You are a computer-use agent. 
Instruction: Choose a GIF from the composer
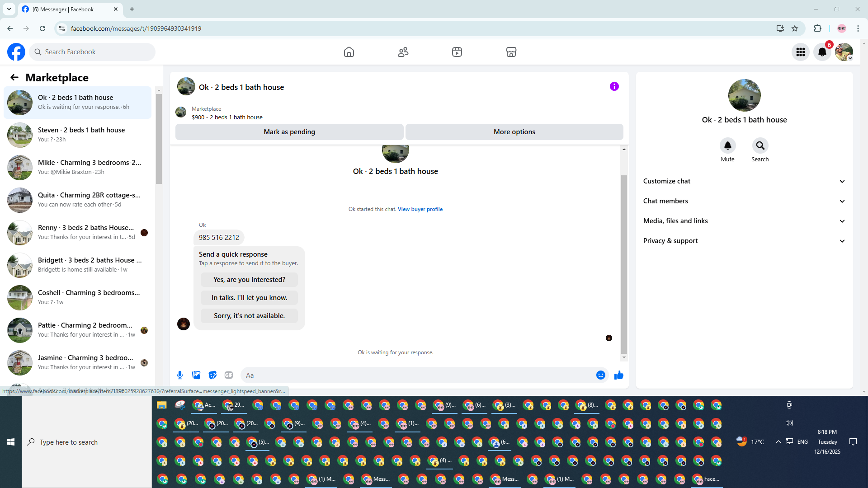229,375
